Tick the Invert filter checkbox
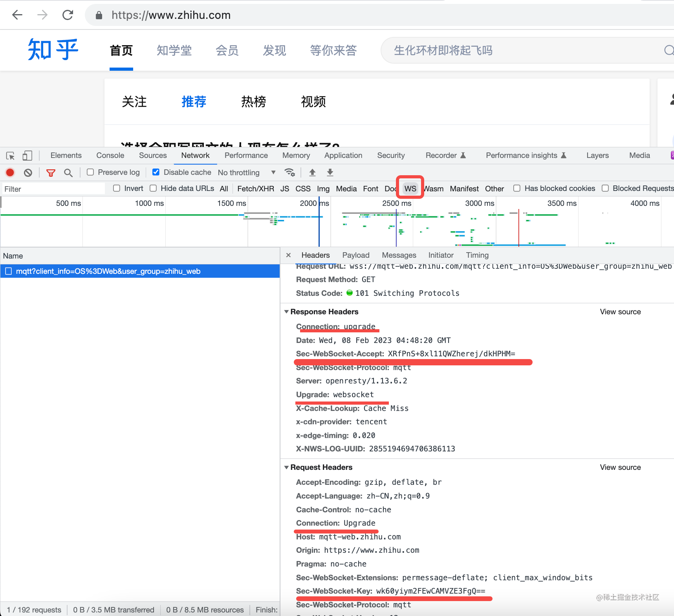Viewport: 674px width, 616px height. click(117, 188)
